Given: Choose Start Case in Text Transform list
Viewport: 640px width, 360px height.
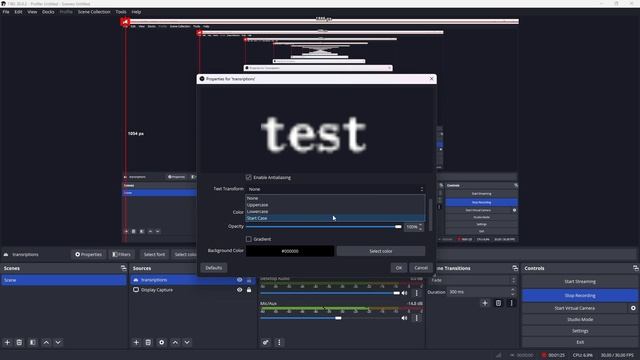Looking at the screenshot, I should pos(335,218).
